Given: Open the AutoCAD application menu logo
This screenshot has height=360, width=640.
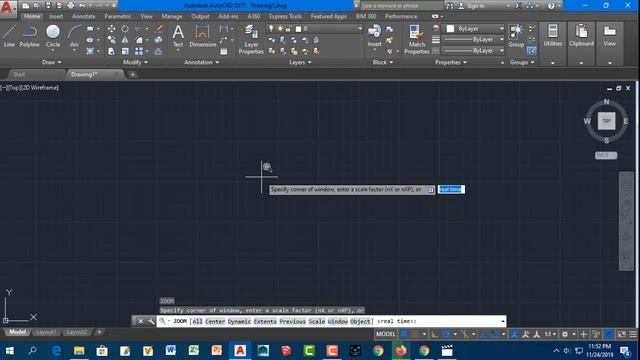Looking at the screenshot, I should [x=7, y=8].
